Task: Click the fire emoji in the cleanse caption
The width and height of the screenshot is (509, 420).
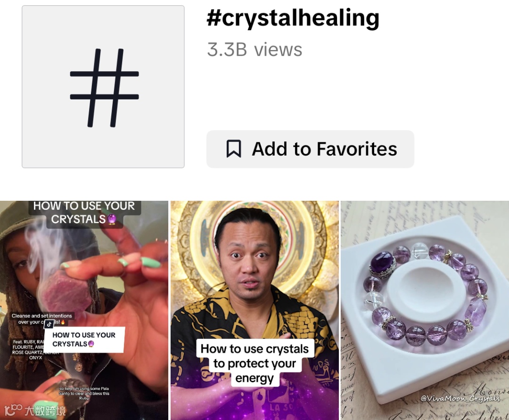Action: pos(63,322)
